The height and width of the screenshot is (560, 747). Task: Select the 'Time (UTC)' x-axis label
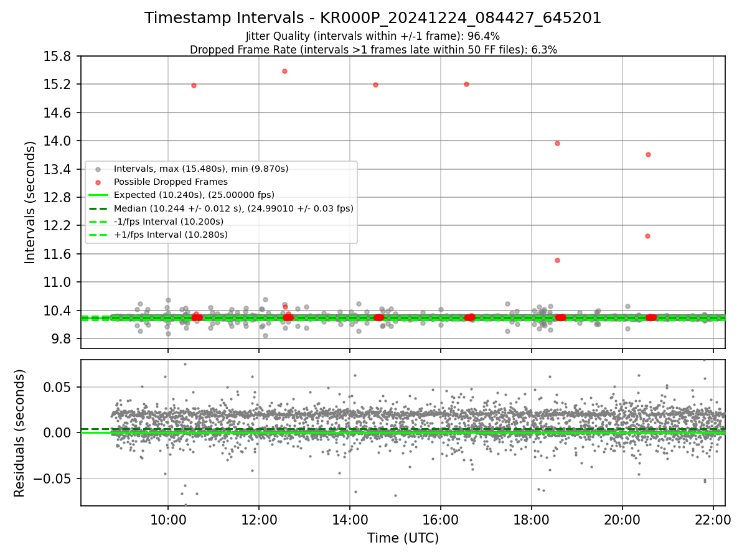403,538
